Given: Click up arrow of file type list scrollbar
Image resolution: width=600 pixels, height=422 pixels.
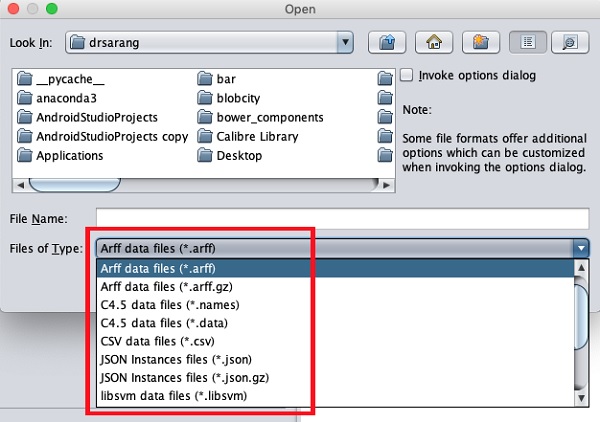Looking at the screenshot, I should [581, 267].
